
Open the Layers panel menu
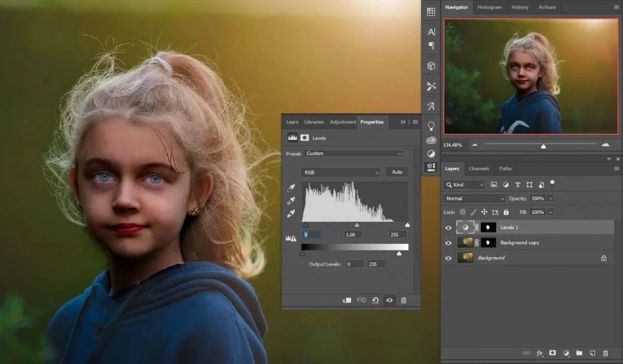click(616, 168)
